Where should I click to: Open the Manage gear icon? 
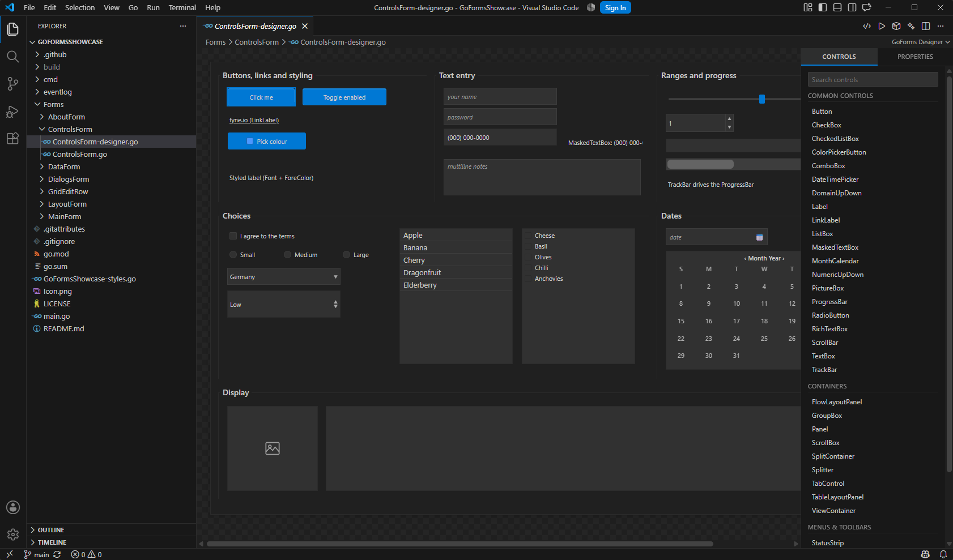(x=12, y=535)
